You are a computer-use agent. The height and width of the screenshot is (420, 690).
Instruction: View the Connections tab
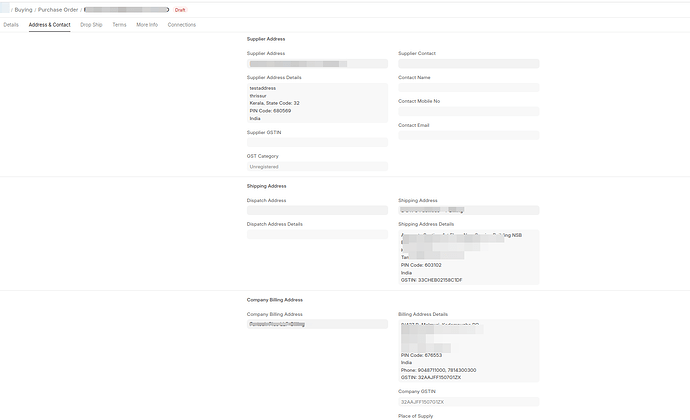[x=182, y=24]
